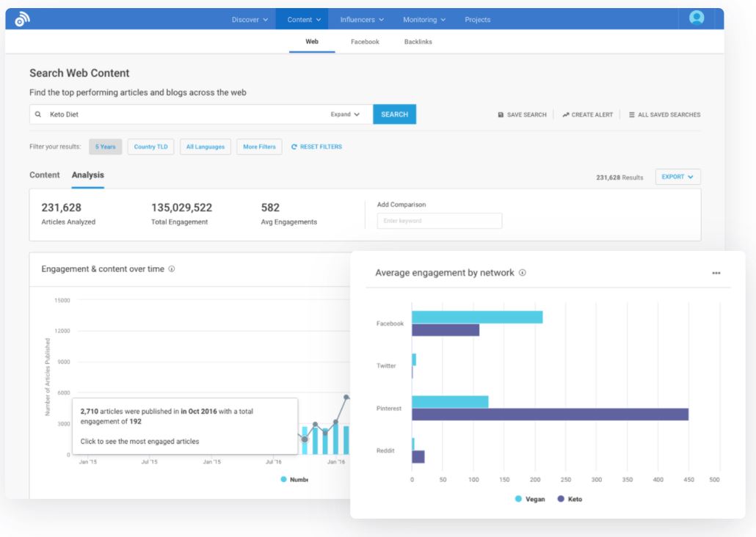The image size is (756, 537).
Task: Open the user profile avatar
Action: tap(697, 18)
